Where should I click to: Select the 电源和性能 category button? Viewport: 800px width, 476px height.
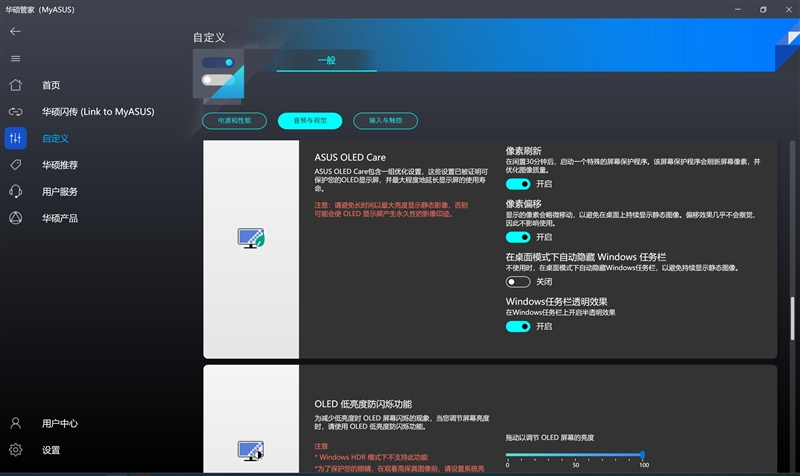pyautogui.click(x=234, y=121)
